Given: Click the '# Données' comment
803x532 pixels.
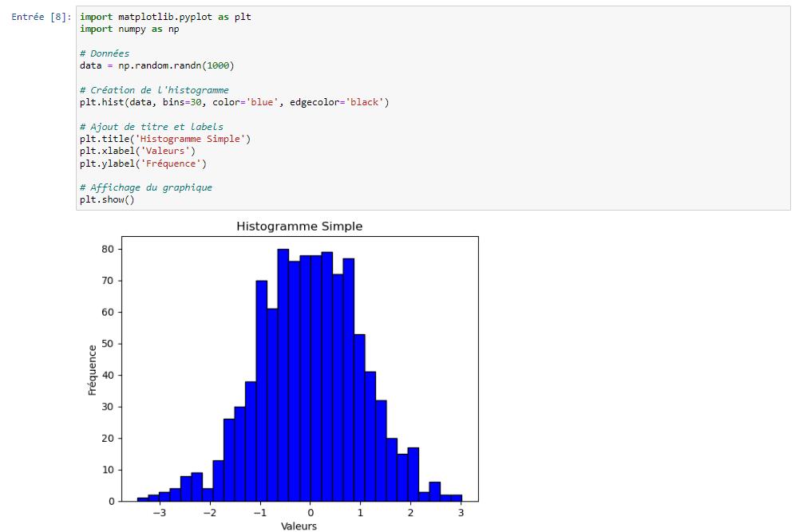Looking at the screenshot, I should [x=105, y=53].
